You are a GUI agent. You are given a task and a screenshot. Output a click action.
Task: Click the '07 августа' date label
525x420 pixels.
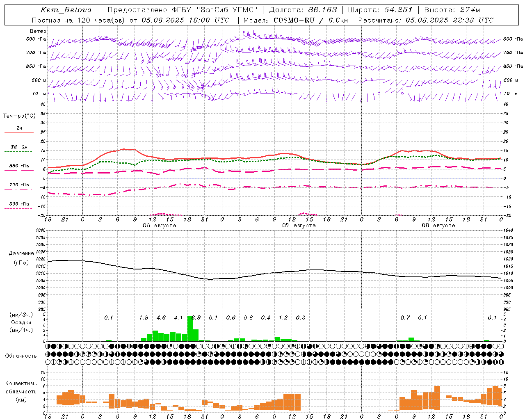point(299,226)
